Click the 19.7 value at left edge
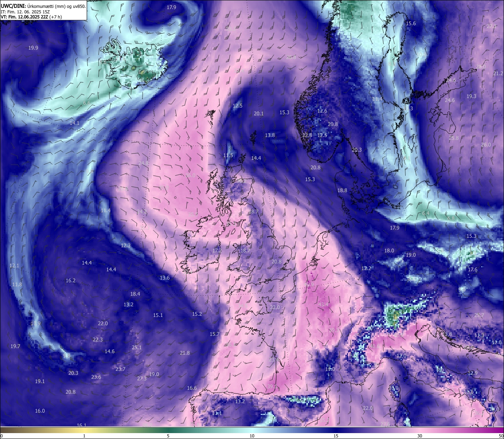Image resolution: width=504 pixels, height=439 pixels. (15, 346)
